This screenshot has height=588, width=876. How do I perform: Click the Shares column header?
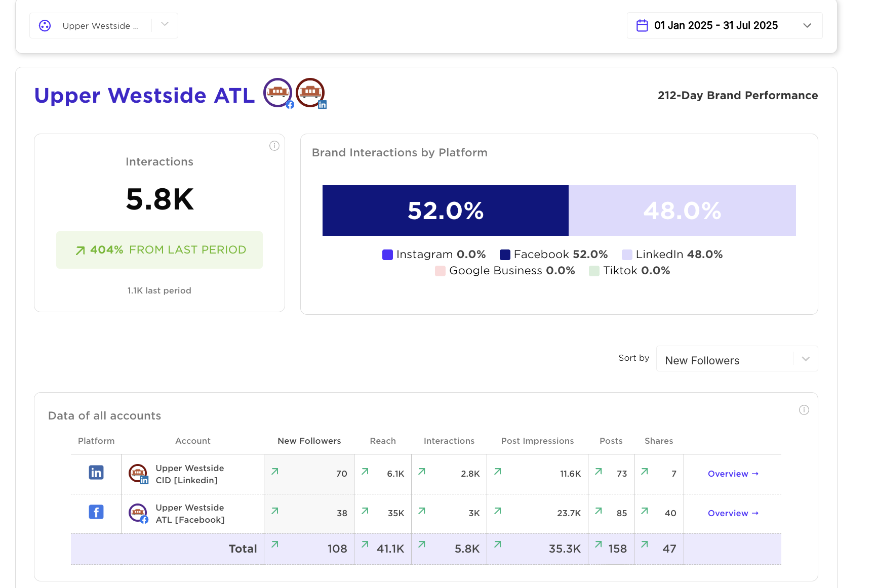pyautogui.click(x=659, y=441)
